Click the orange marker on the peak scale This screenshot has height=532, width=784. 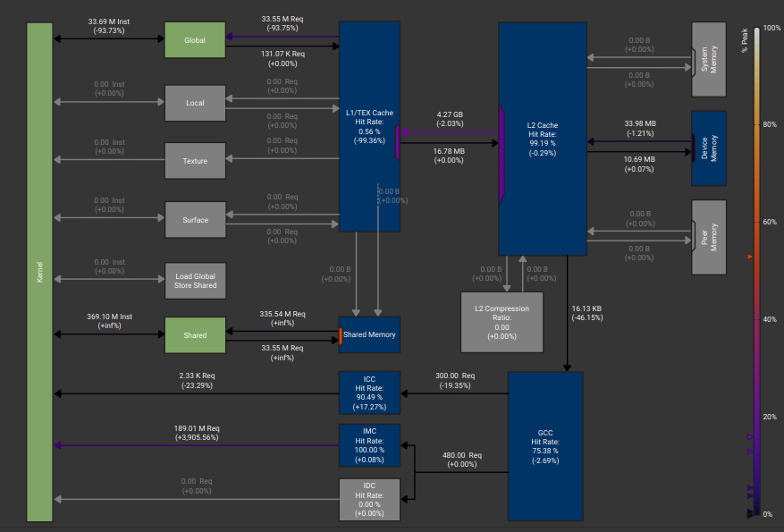(x=750, y=257)
